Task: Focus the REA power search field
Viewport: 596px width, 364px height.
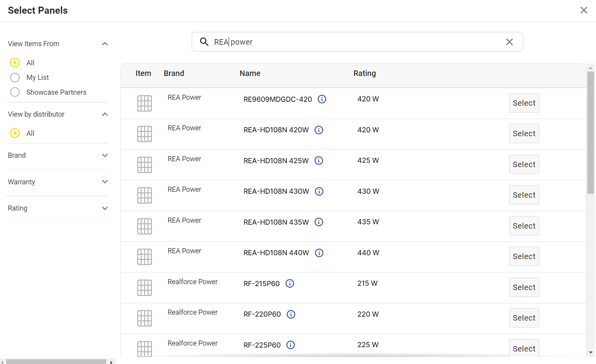Action: pyautogui.click(x=357, y=42)
